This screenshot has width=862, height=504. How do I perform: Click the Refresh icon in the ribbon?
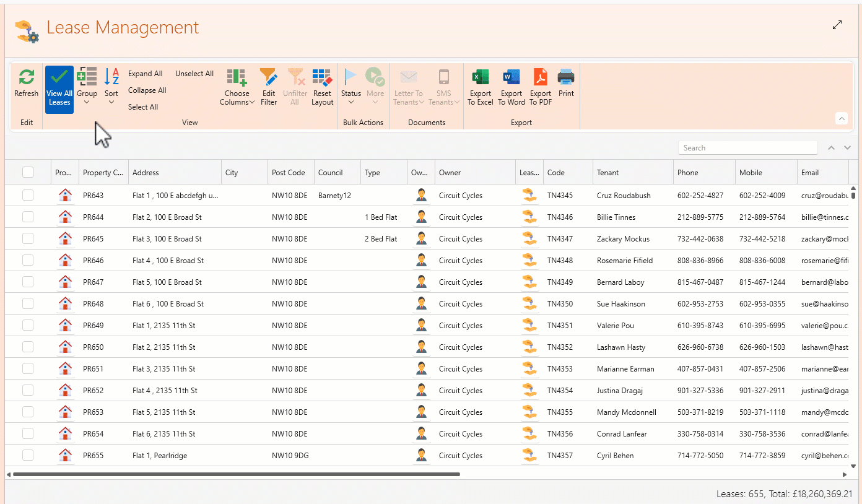pos(26,77)
